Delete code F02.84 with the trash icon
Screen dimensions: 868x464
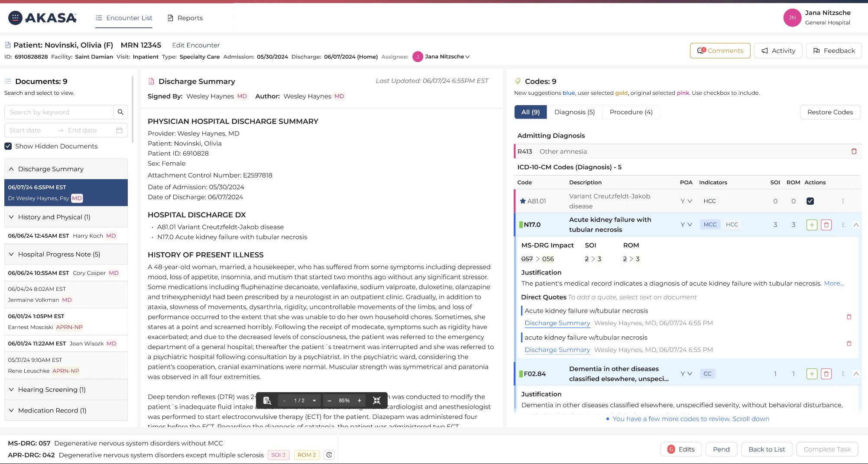[826, 374]
